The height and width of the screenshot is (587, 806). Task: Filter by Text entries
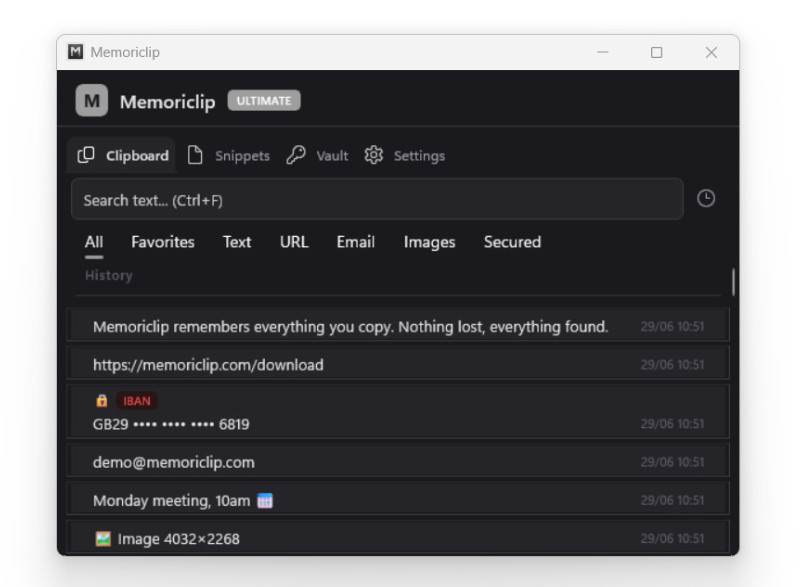coord(237,242)
